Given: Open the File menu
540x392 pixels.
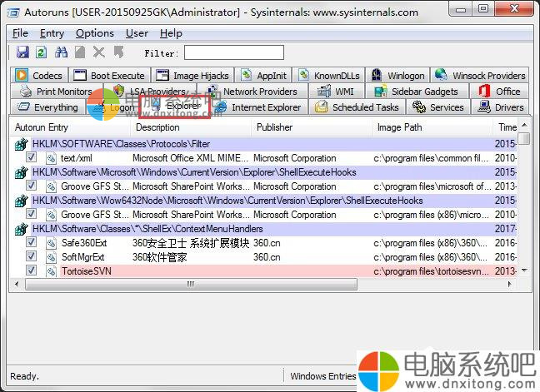Looking at the screenshot, I should tap(20, 33).
